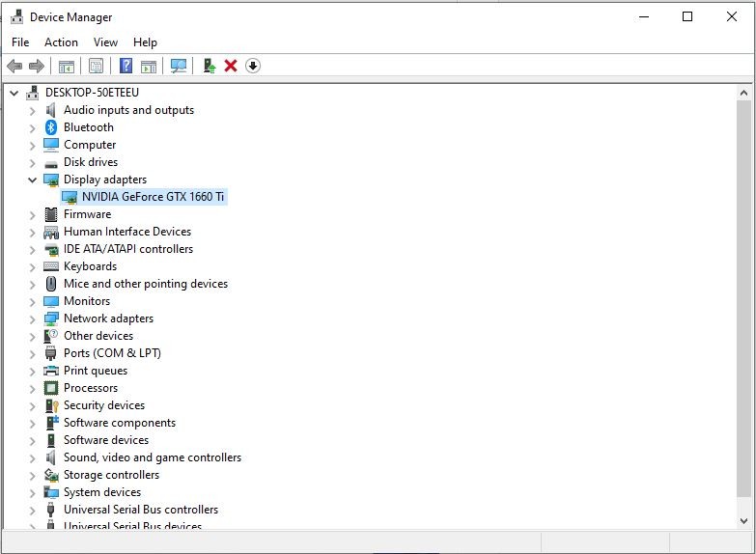The height and width of the screenshot is (554, 756).
Task: Open the Help menu
Action: point(145,42)
